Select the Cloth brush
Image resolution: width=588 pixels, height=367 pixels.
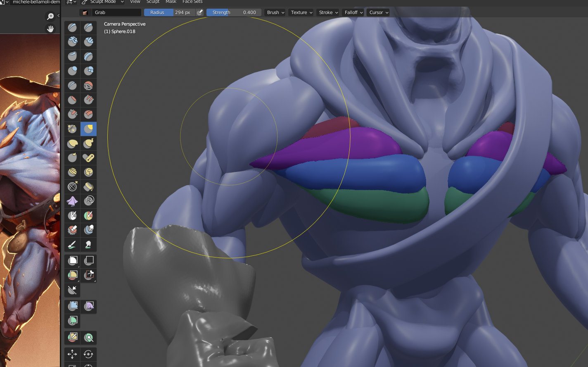(72, 201)
